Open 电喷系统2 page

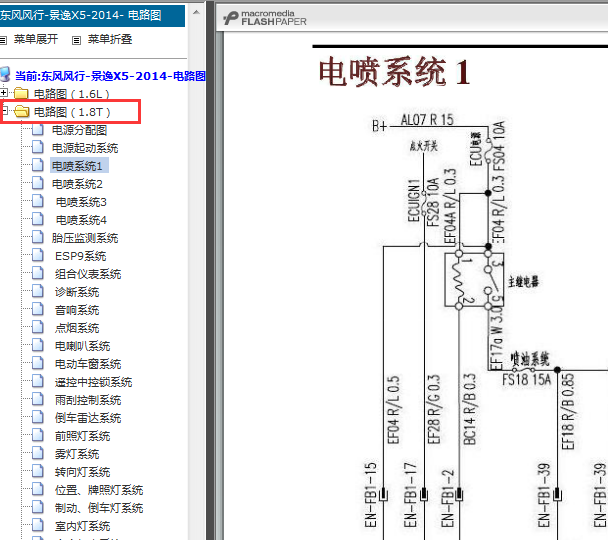pyautogui.click(x=77, y=184)
